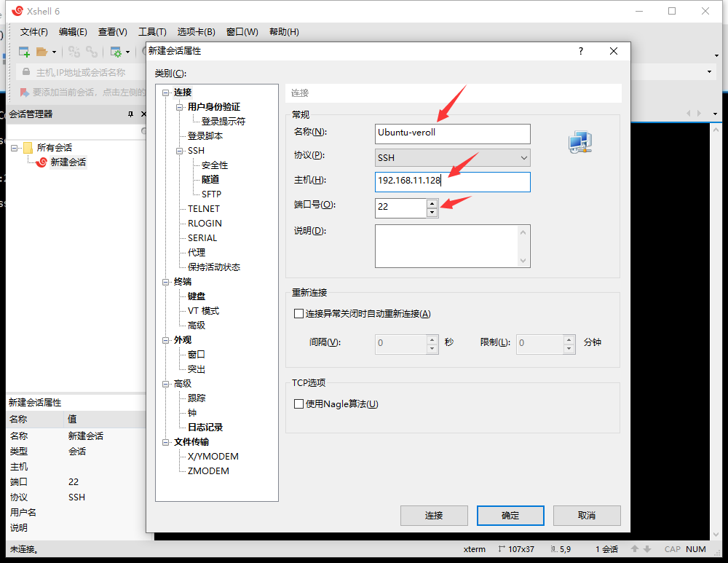Click the 确定 button

[x=510, y=516]
